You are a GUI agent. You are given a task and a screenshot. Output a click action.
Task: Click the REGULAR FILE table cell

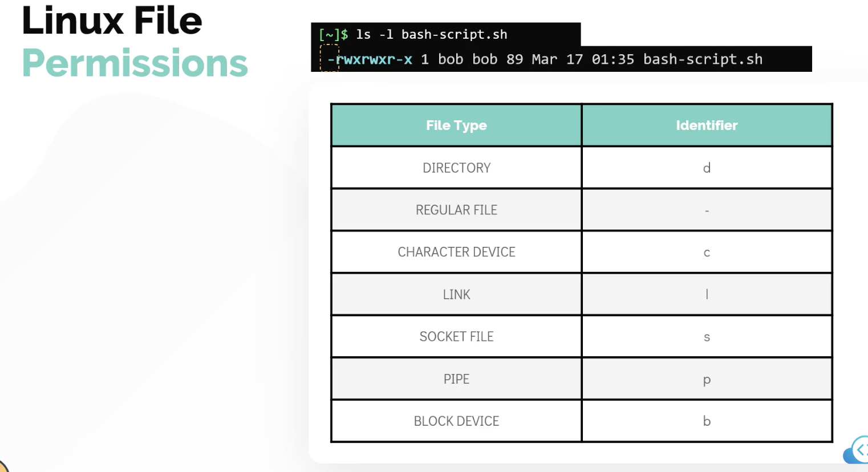click(456, 210)
